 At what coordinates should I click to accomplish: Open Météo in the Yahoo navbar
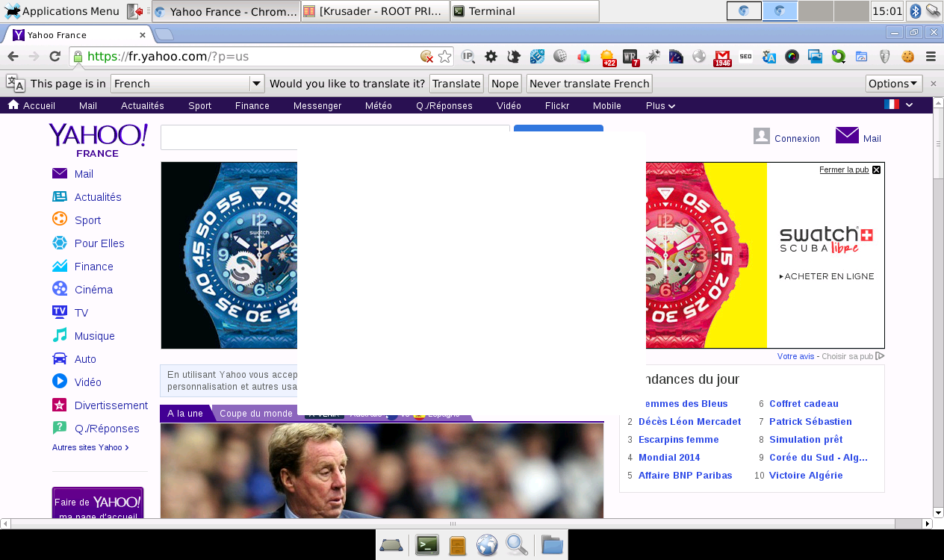point(379,106)
